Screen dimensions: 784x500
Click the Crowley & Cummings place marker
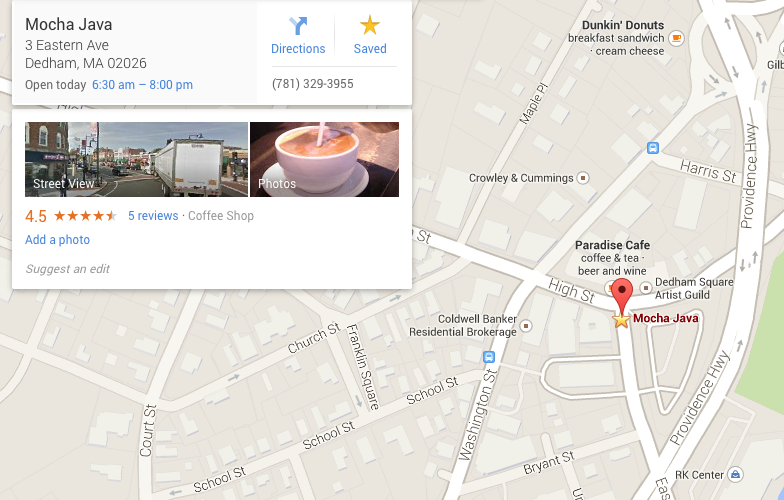[x=582, y=178]
